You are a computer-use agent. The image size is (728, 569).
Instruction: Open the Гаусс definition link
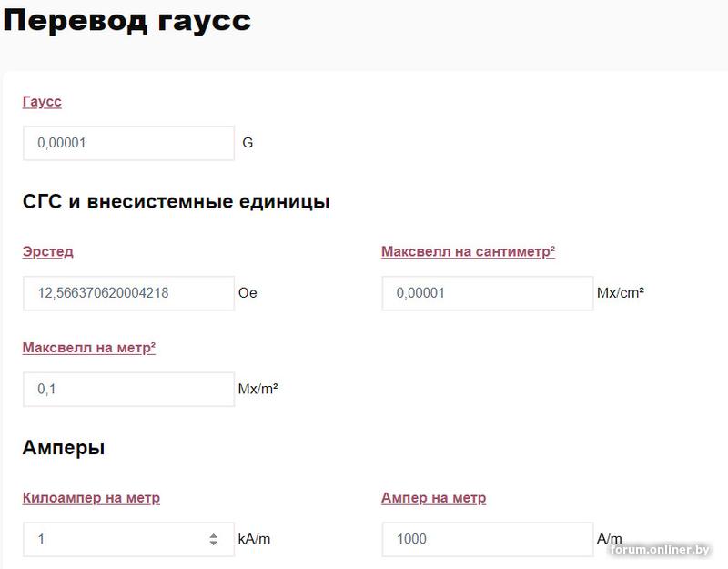click(40, 101)
